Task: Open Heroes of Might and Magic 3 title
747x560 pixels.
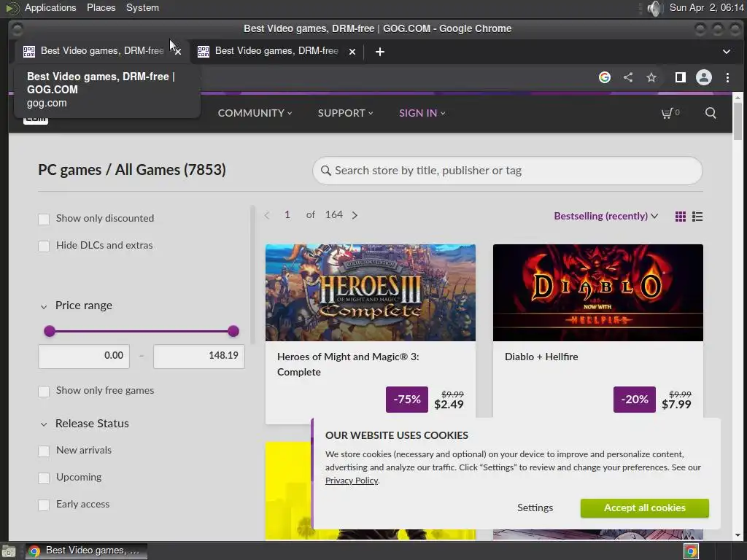Action: [x=348, y=365]
